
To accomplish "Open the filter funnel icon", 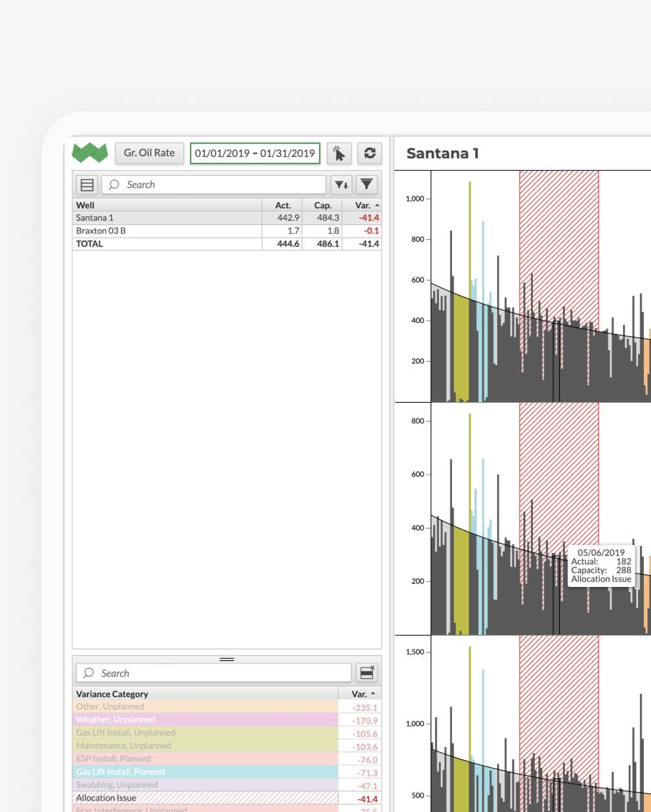I will pos(366,185).
